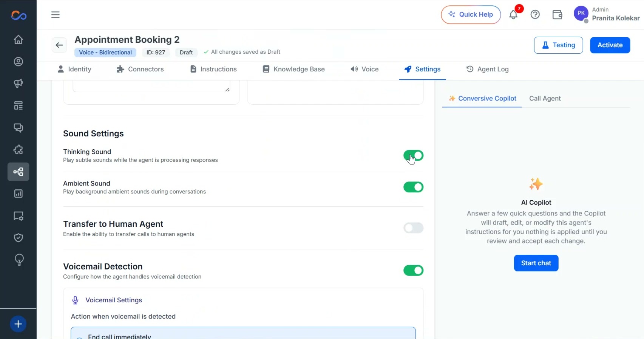The height and width of the screenshot is (339, 644).
Task: Open the puzzle integrations sidebar icon
Action: click(x=18, y=150)
